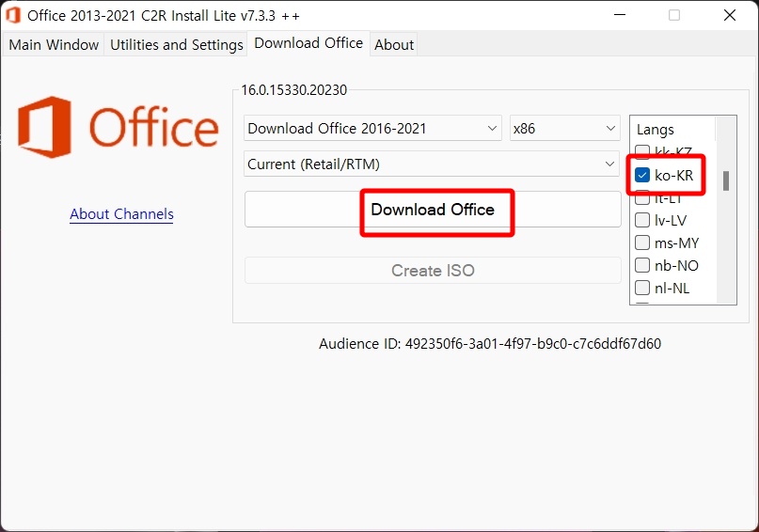The height and width of the screenshot is (532, 759).
Task: Check the nl-NL language checkbox
Action: pyautogui.click(x=641, y=288)
